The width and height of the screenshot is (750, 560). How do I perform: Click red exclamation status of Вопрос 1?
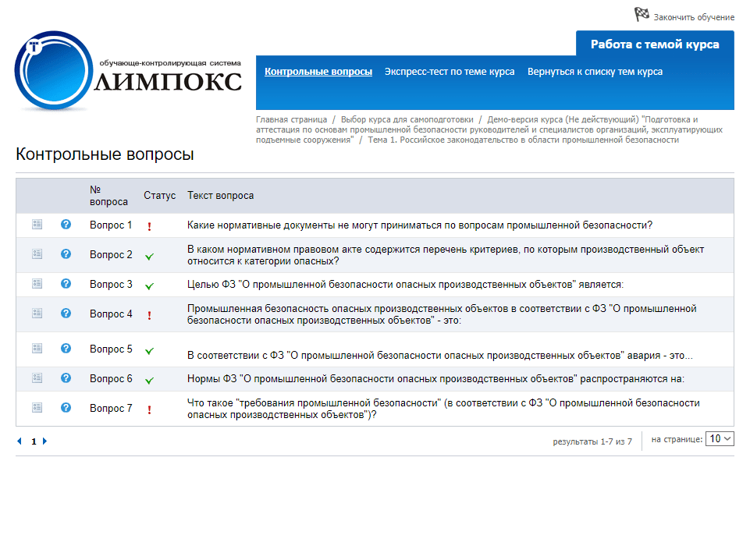[149, 226]
